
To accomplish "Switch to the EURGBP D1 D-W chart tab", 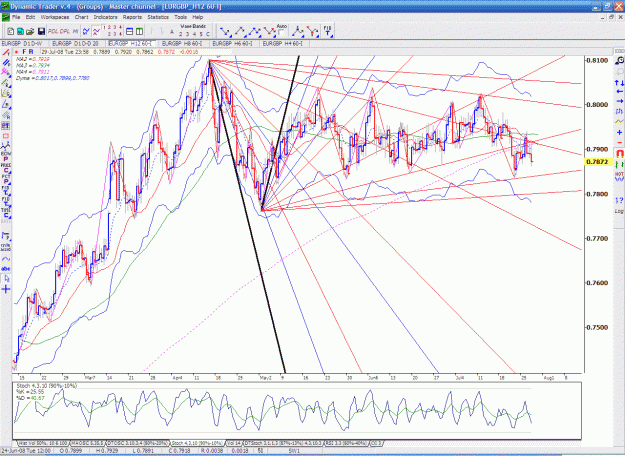I will point(25,43).
